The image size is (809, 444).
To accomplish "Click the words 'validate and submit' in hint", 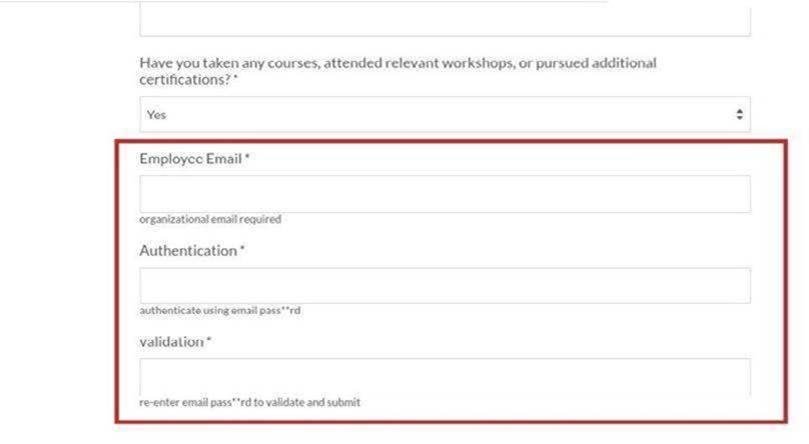I will point(321,402).
